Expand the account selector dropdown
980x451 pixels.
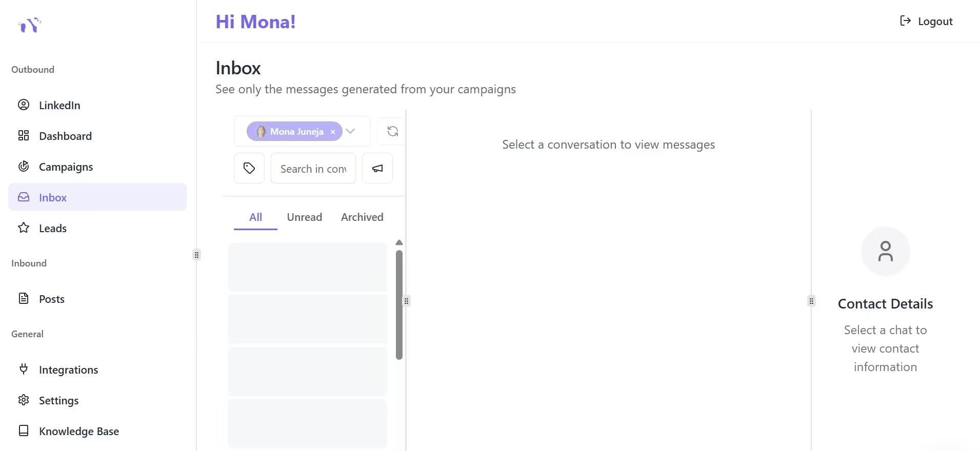[x=351, y=131]
